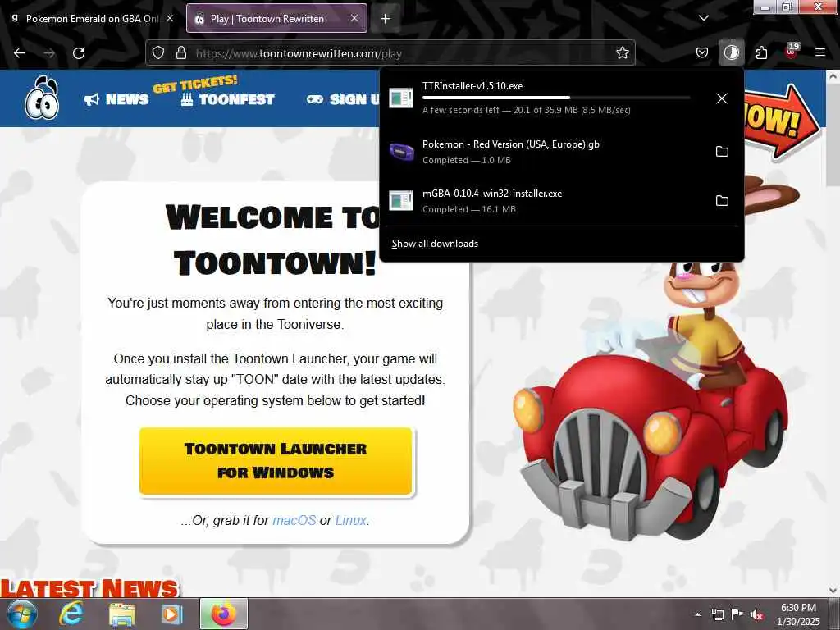Switch to Pokemon Emerald on GBA tab

pos(91,18)
